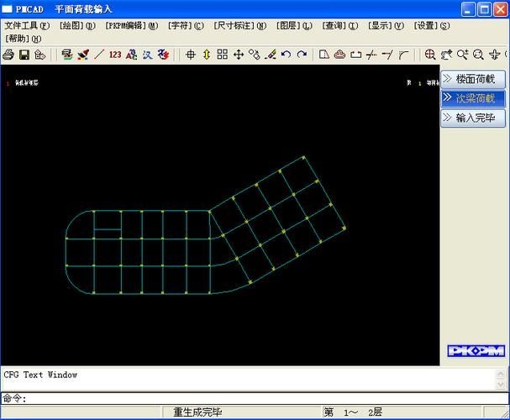Click the redo arrow icon
Image resolution: width=510 pixels, height=420 pixels.
302,55
